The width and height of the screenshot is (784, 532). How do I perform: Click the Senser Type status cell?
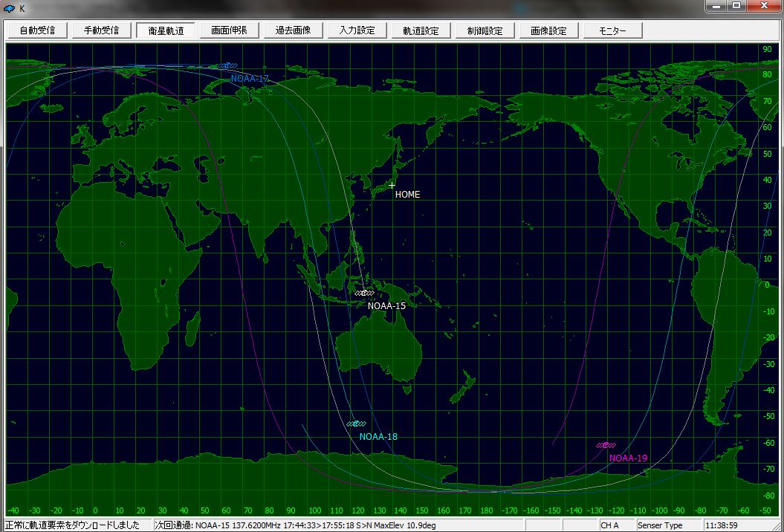pyautogui.click(x=667, y=525)
